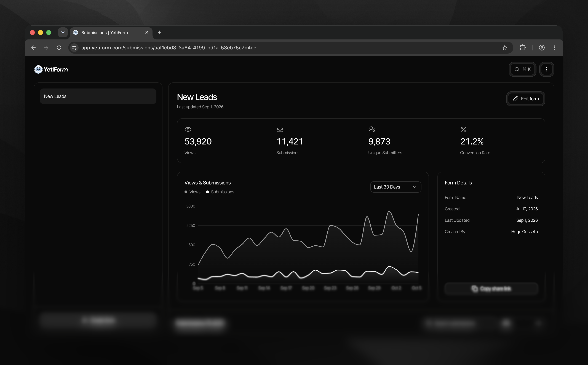
Task: Click the inbox icon above Submissions count
Action: click(280, 129)
